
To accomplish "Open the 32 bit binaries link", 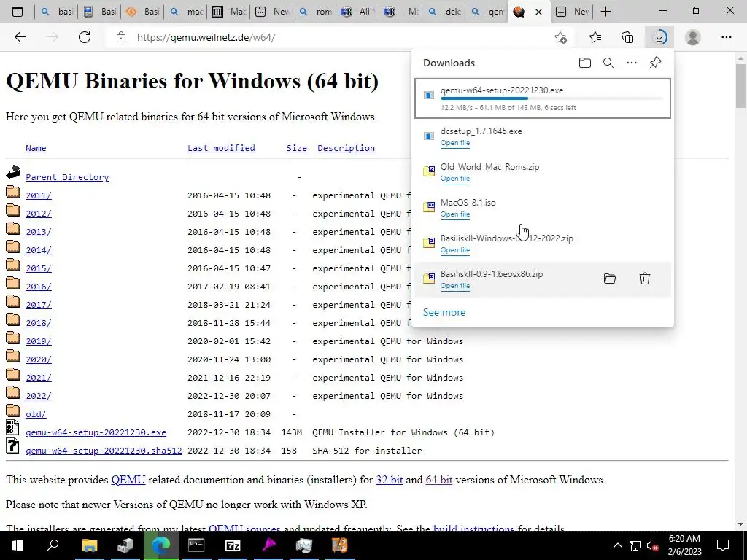I will click(x=390, y=480).
